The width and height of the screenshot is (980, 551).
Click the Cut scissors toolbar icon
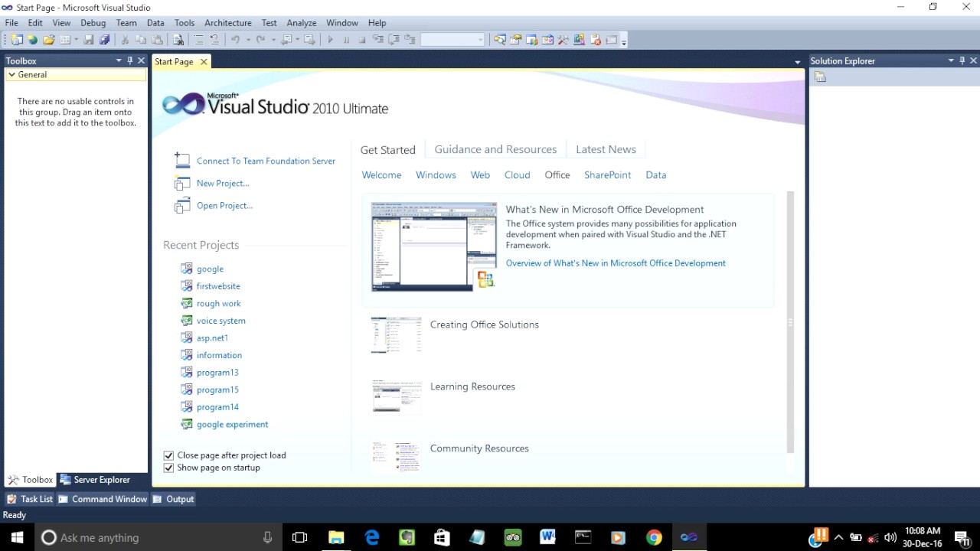tap(125, 40)
